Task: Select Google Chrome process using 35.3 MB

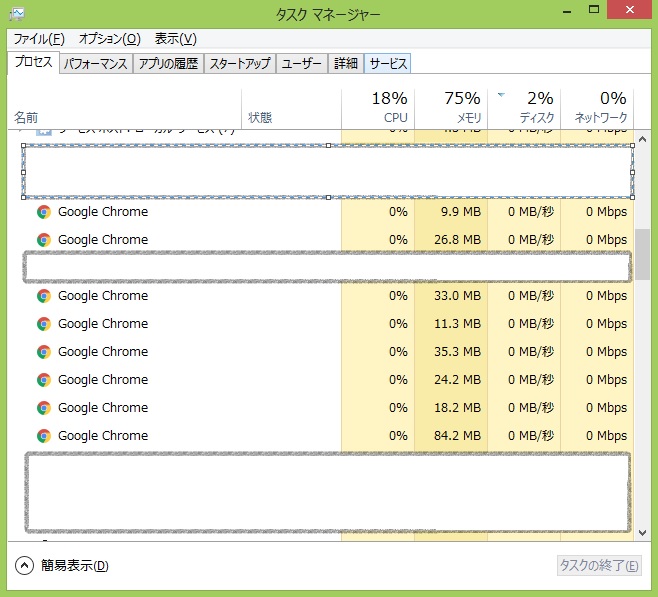Action: tap(321, 352)
